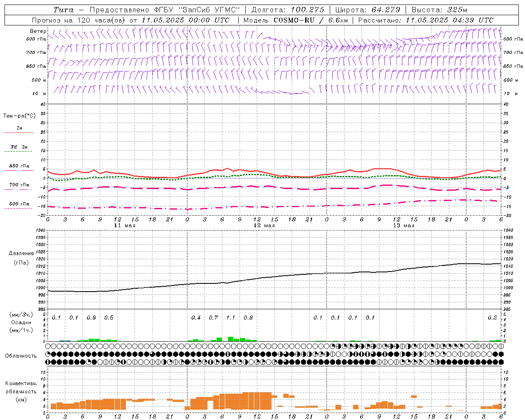Image resolution: width=525 pixels, height=420 pixels.
Task: Click the '13 мая' date label
Action: tap(404, 226)
